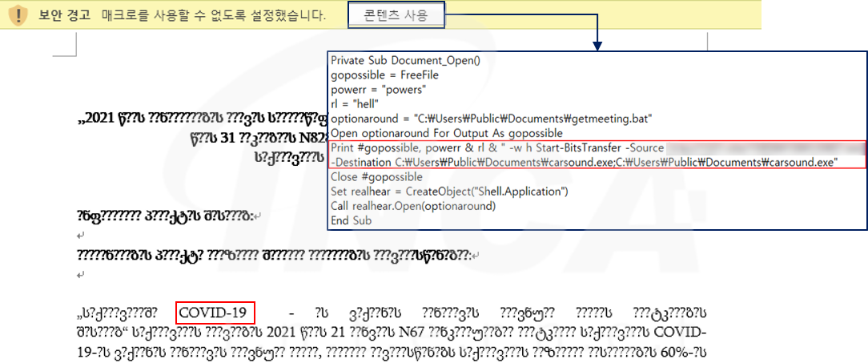
Task: Click the code line Close #gopossible
Action: [376, 177]
